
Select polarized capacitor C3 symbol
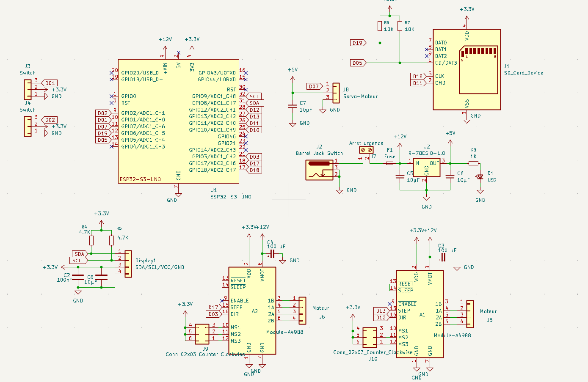click(x=443, y=257)
